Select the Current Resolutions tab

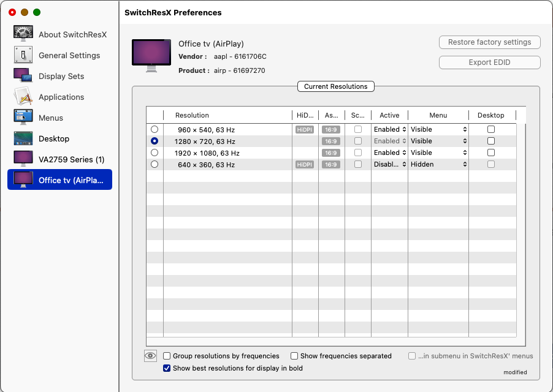coord(336,86)
